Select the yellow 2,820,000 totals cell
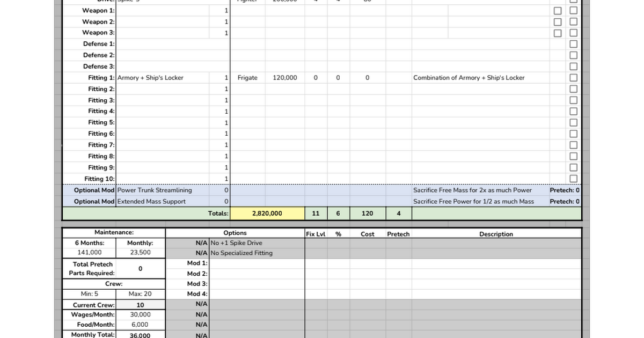This screenshot has width=644, height=338. [x=267, y=214]
